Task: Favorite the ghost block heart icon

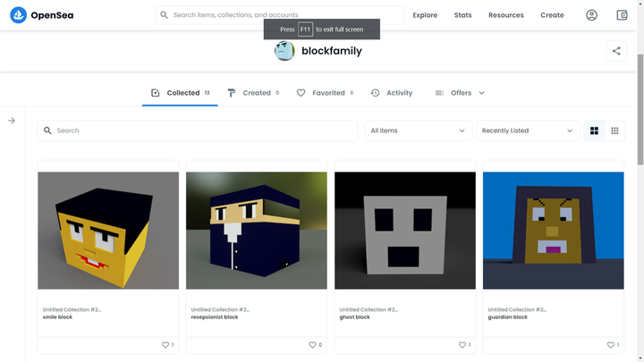Action: click(x=462, y=345)
